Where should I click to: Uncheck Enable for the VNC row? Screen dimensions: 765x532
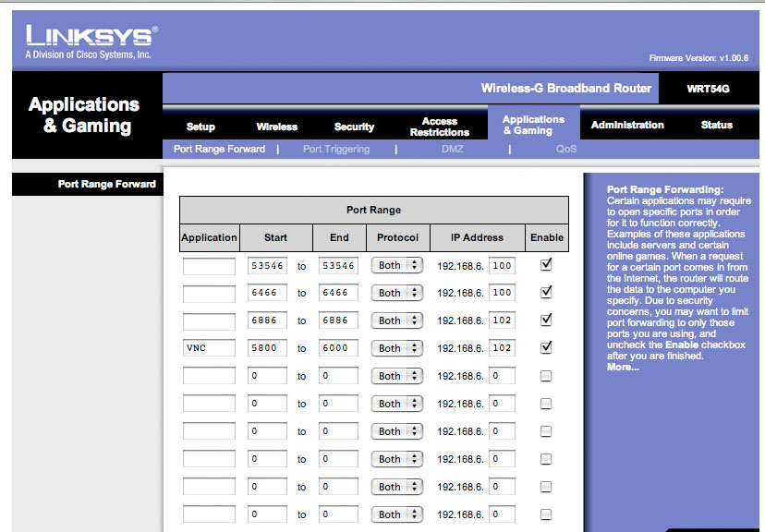(x=546, y=347)
